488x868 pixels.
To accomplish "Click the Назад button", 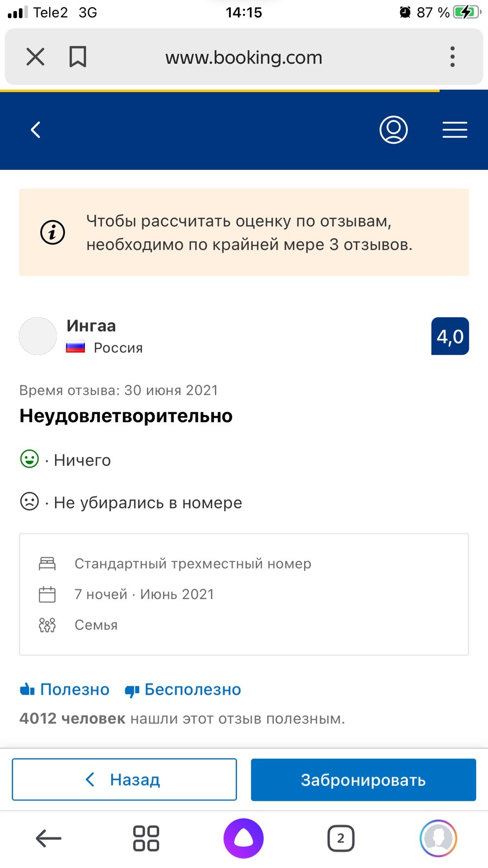I will tap(124, 780).
